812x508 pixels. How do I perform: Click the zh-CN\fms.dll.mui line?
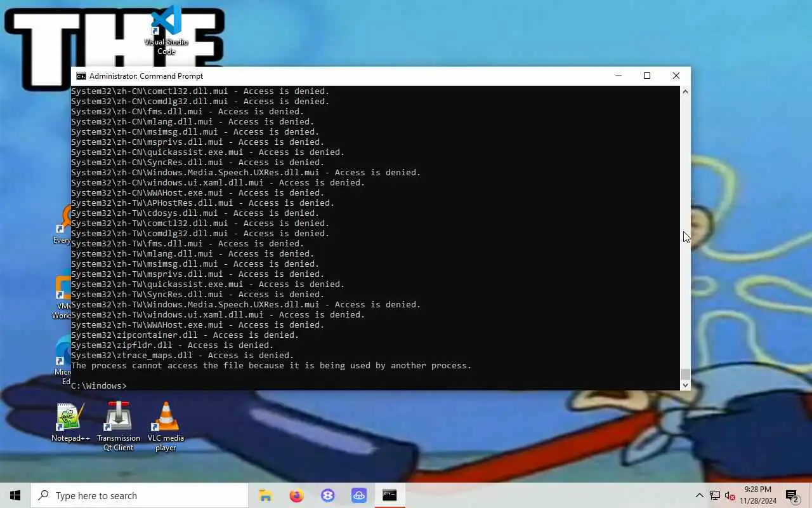click(x=188, y=112)
